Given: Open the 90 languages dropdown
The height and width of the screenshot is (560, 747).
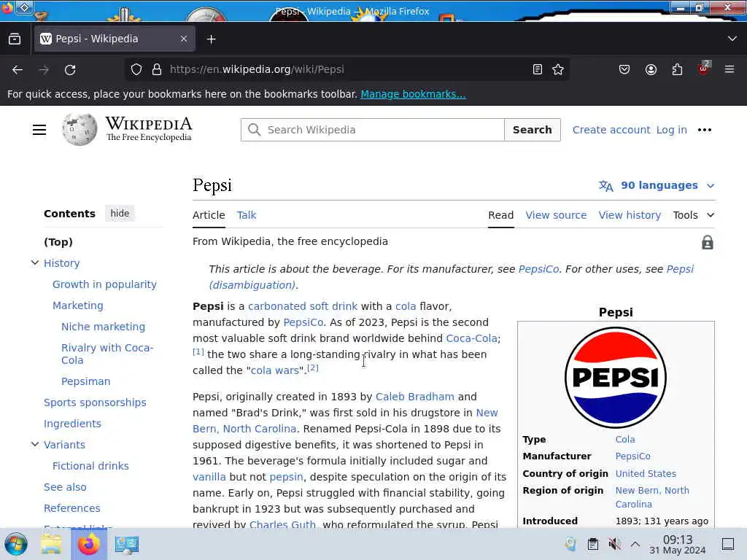Looking at the screenshot, I should [x=657, y=186].
